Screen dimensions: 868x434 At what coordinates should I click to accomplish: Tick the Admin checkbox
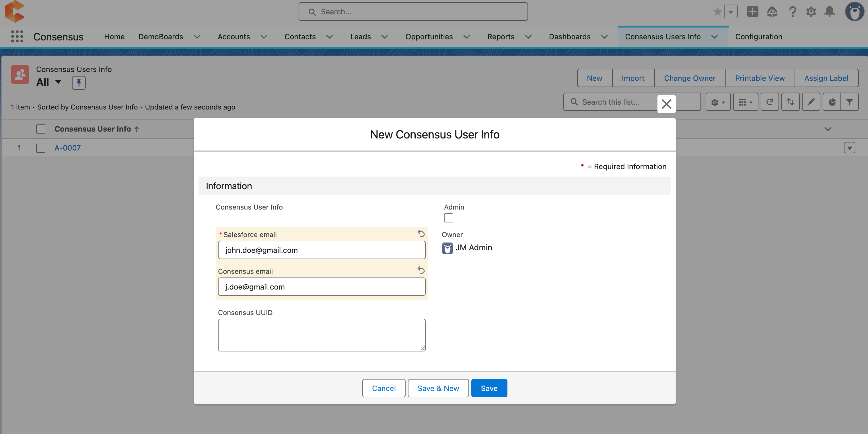click(449, 218)
